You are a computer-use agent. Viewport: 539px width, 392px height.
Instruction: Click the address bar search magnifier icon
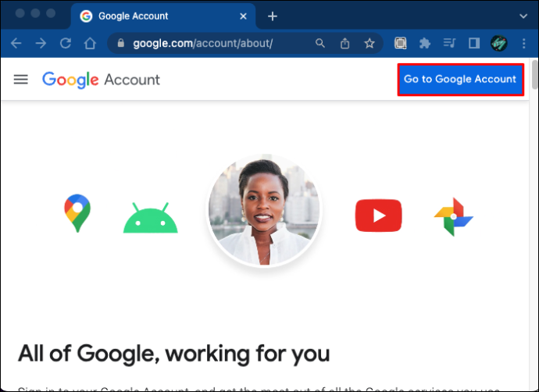point(320,43)
